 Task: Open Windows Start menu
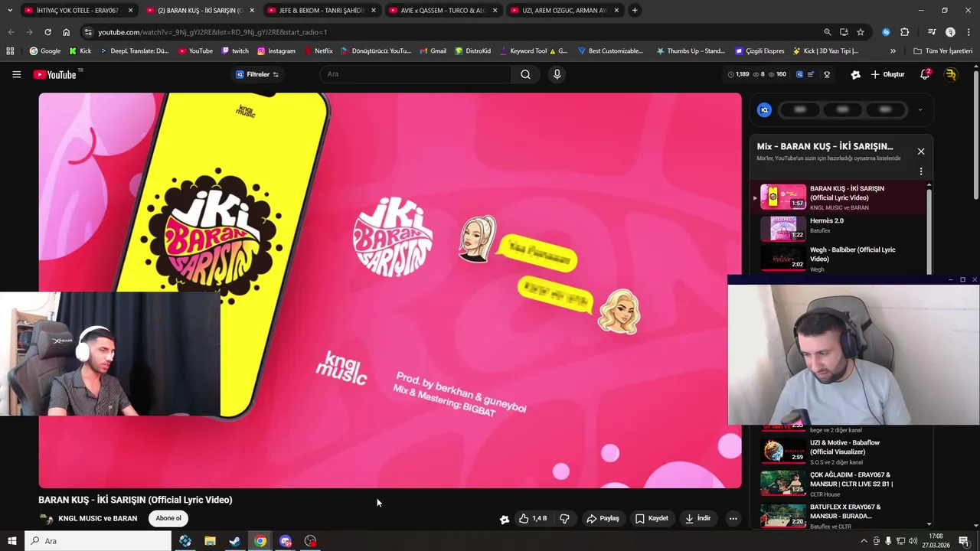12,541
